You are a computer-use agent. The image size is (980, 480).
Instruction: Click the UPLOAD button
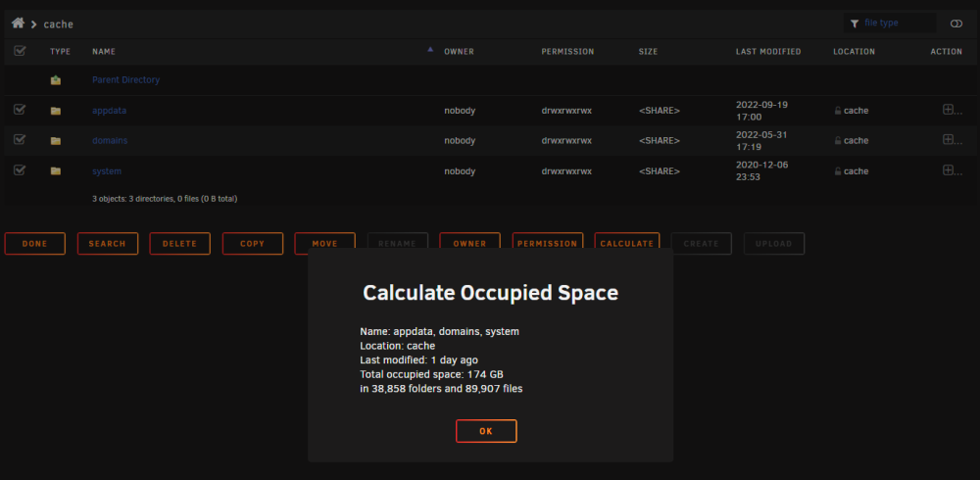click(x=774, y=244)
